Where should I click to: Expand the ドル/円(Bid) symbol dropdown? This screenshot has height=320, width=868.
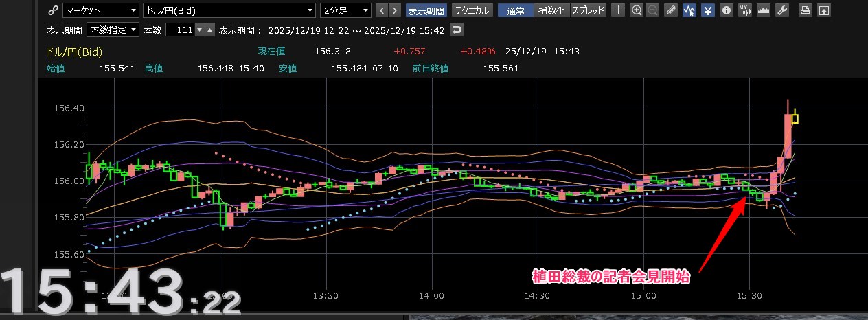[229, 10]
